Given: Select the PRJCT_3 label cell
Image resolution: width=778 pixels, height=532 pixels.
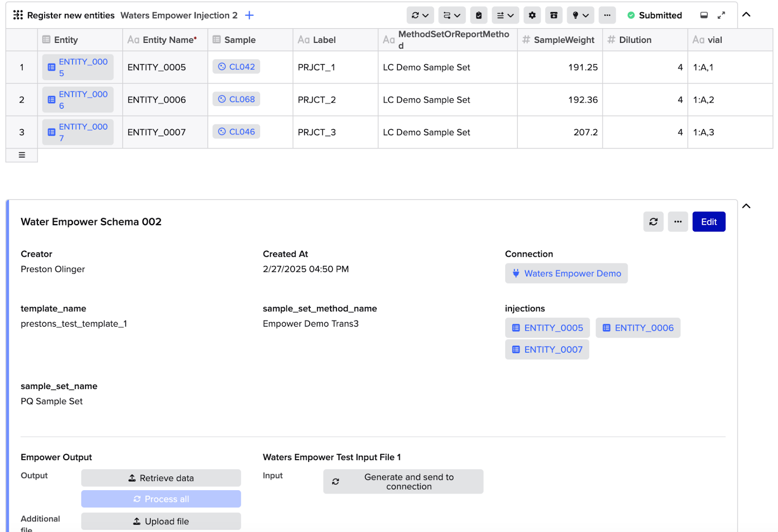Looking at the screenshot, I should coord(336,132).
